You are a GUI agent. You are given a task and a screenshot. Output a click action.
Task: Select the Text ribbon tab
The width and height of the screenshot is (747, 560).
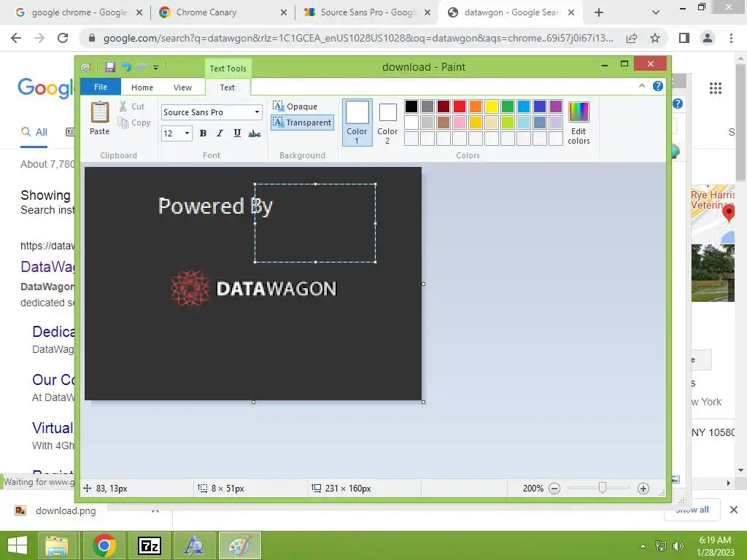(228, 87)
